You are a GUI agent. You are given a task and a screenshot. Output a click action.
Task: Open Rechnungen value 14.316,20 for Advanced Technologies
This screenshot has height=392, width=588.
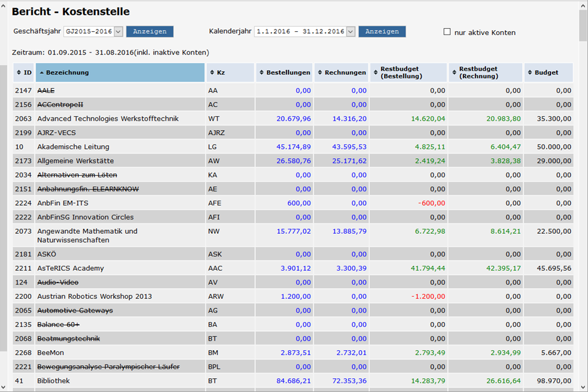[345, 119]
